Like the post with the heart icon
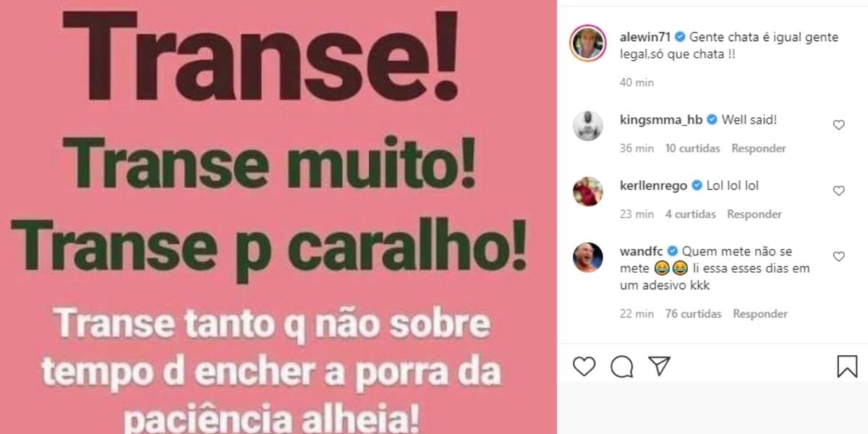The image size is (868, 434). [584, 367]
